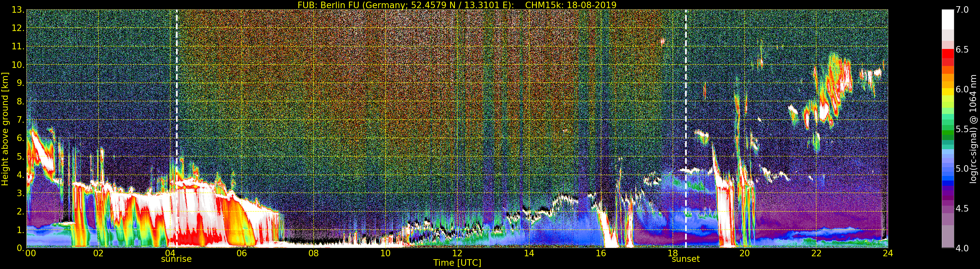This screenshot has height=269, width=980.
Task: Click the time axis tick label 12
Action: [x=457, y=253]
